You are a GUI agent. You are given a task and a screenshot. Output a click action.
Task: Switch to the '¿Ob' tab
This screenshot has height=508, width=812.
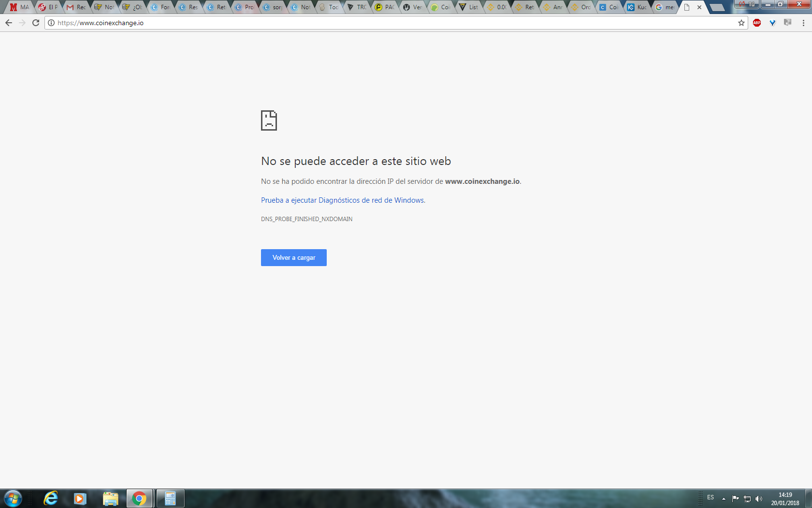[x=132, y=7]
